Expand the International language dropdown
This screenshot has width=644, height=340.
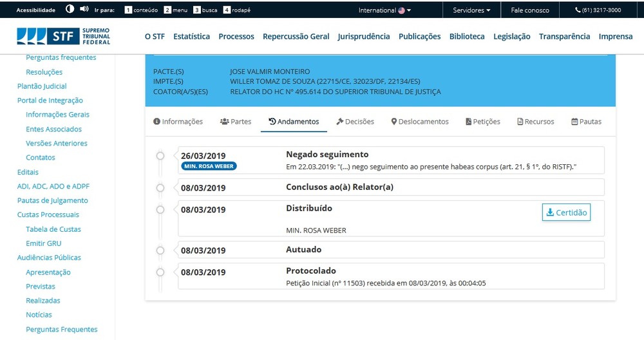(384, 10)
